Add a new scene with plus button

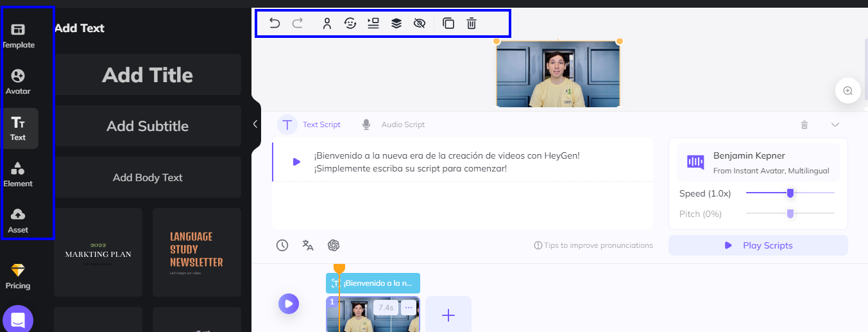[x=448, y=315]
